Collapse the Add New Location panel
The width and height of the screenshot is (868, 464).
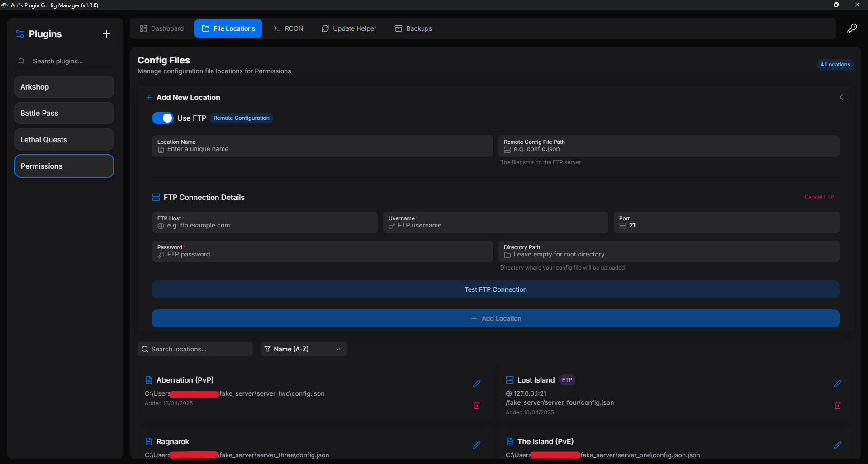point(841,97)
